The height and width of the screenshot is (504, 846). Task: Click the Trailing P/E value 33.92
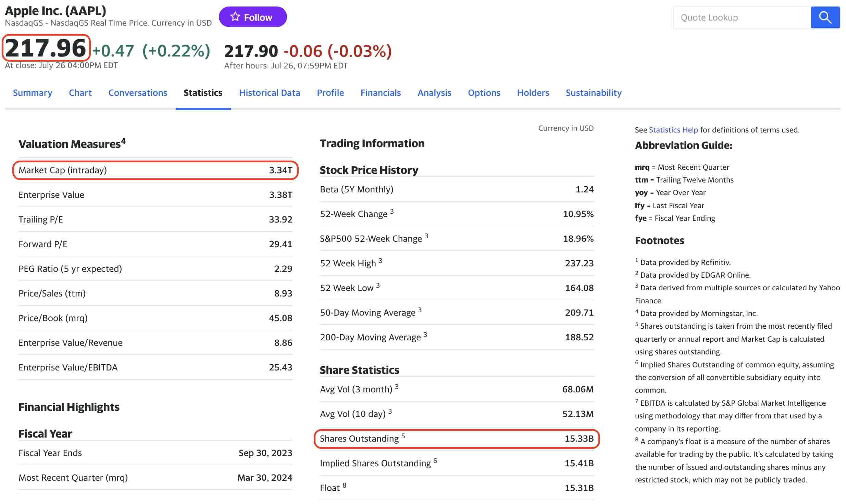pos(281,219)
